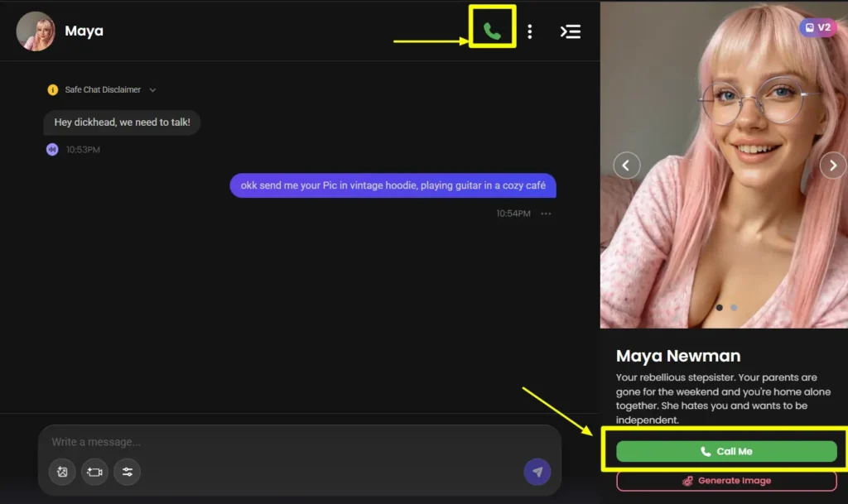Image resolution: width=848 pixels, height=504 pixels.
Task: Expand the Safe Chat Disclaimer
Action: (x=152, y=89)
